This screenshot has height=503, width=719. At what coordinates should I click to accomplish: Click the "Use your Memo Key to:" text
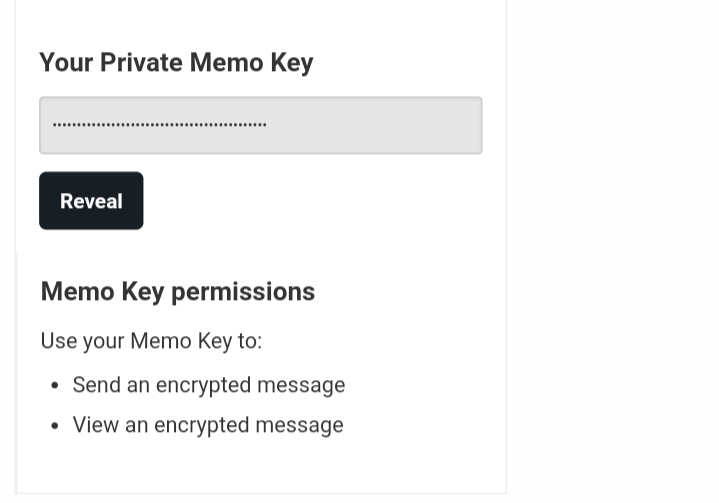(151, 341)
